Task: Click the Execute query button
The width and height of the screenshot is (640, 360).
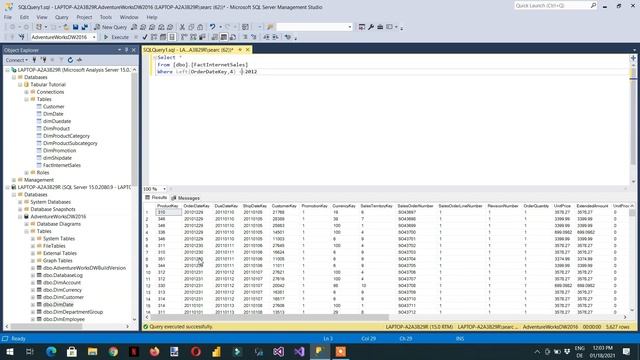Action: click(116, 37)
